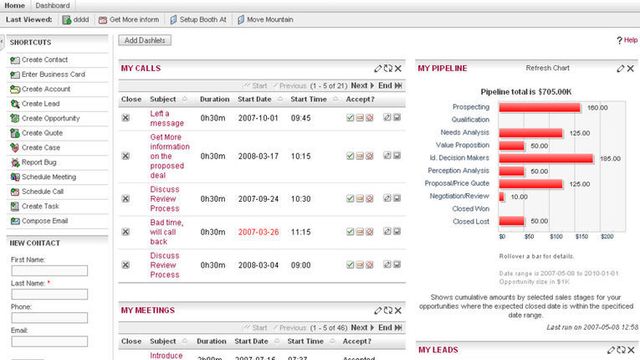
Task: Click the Create Case shortcut icon
Action: (x=15, y=148)
